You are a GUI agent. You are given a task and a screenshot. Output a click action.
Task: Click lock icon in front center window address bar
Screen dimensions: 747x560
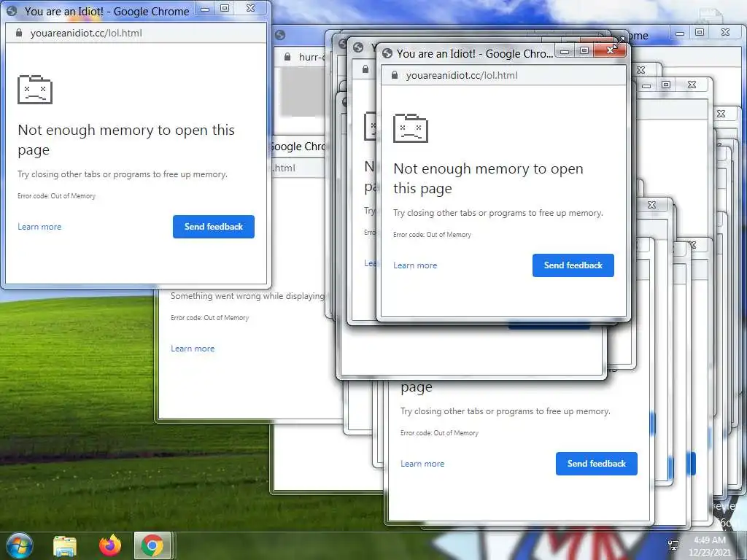[395, 75]
